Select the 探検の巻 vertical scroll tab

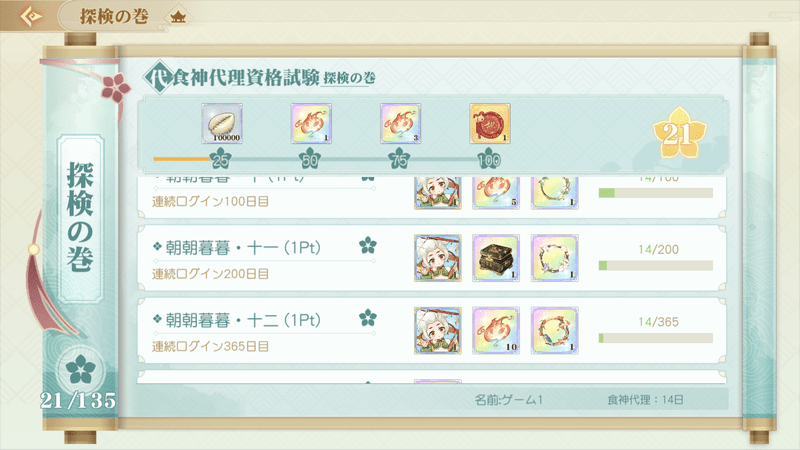[x=81, y=218]
